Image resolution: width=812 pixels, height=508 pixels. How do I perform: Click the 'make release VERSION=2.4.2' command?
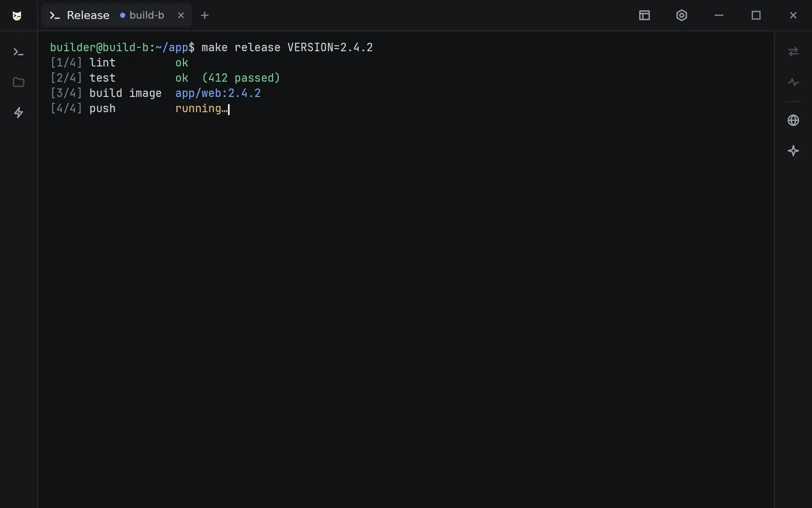[x=287, y=47]
